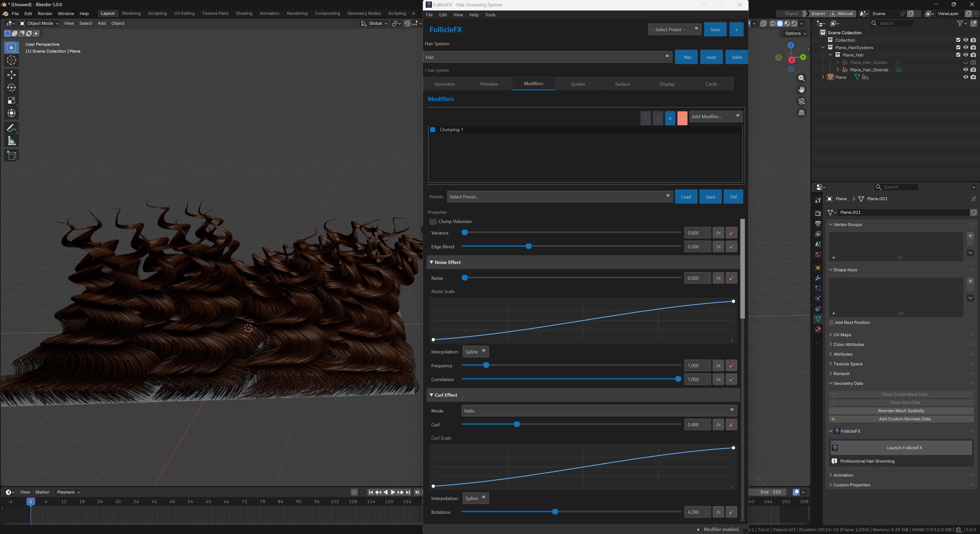Uncheck the Collection checkbox in the outliner

point(958,40)
